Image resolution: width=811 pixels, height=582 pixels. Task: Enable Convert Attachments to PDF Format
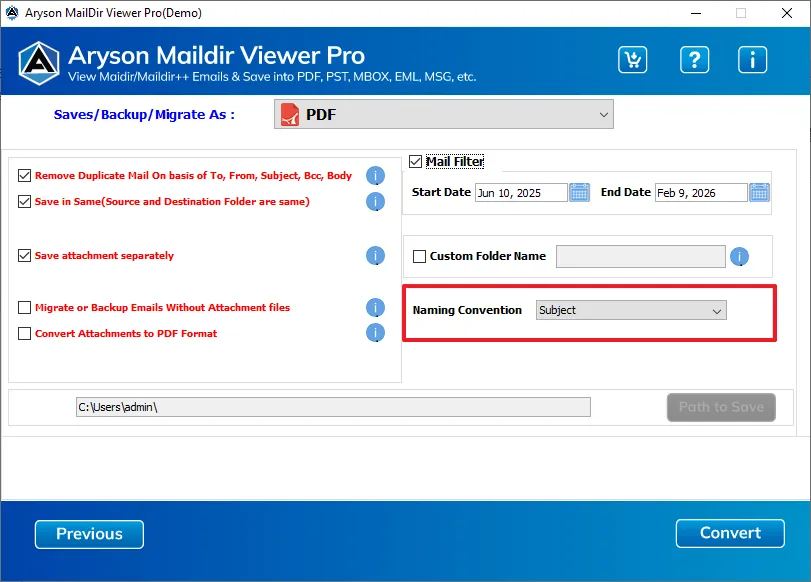(24, 334)
